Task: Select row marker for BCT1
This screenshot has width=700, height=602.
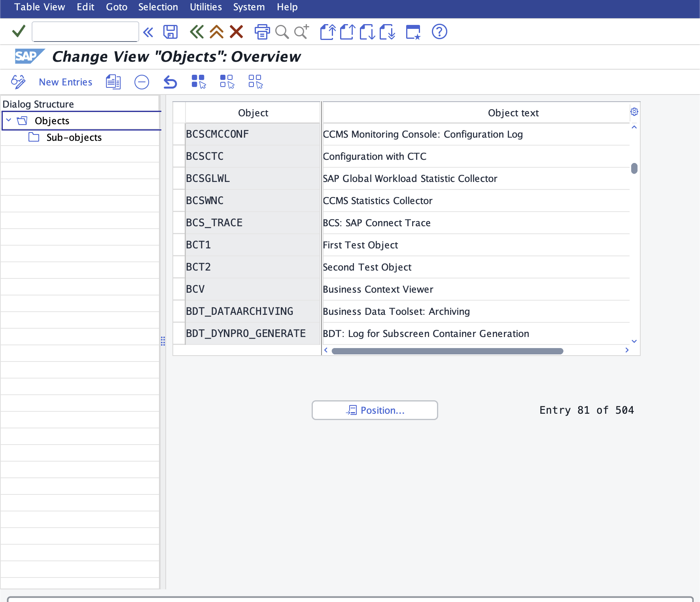Action: pos(179,245)
